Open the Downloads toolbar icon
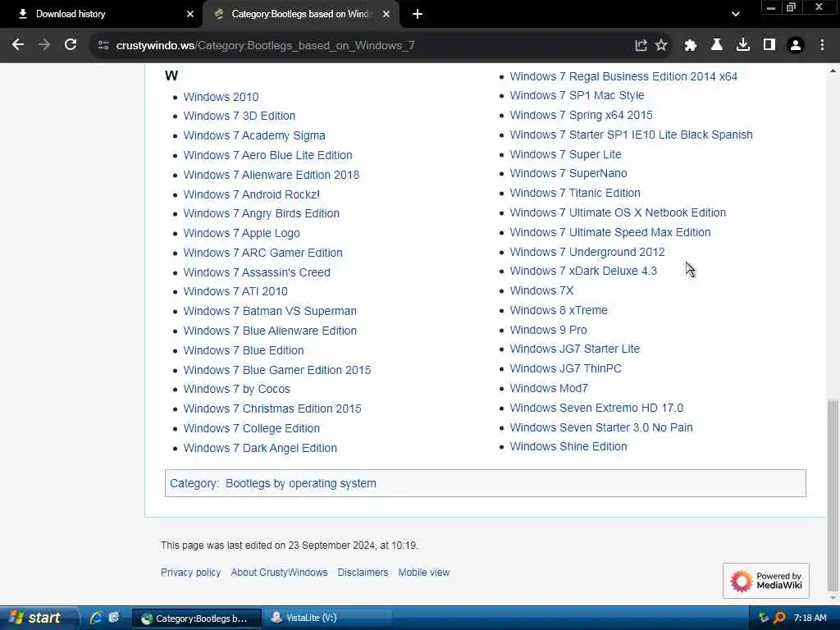The width and height of the screenshot is (840, 630). [743, 46]
